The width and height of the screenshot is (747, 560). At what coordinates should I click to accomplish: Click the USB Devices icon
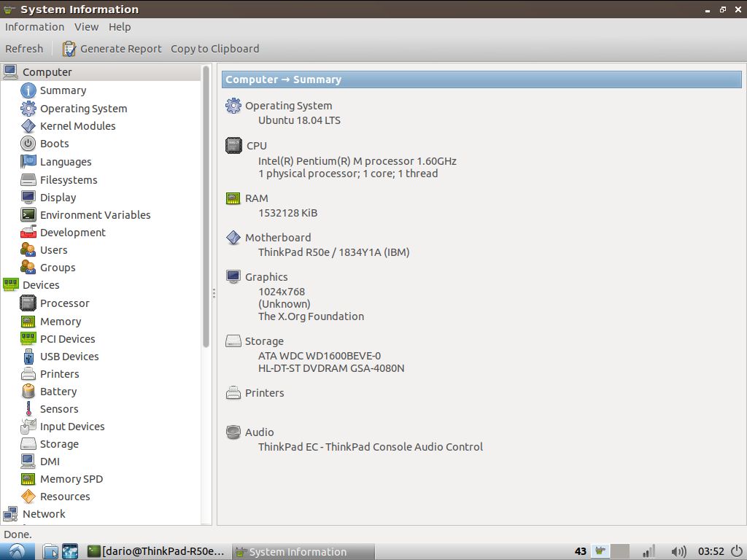pyautogui.click(x=28, y=356)
